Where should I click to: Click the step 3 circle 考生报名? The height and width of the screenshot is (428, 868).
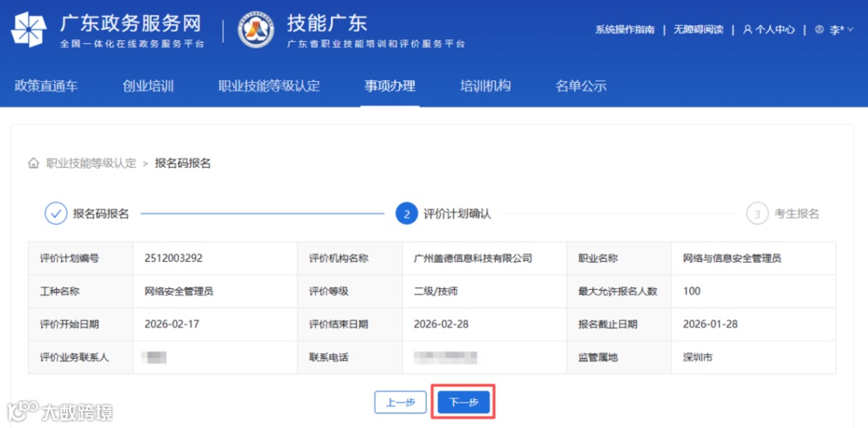pos(757,214)
